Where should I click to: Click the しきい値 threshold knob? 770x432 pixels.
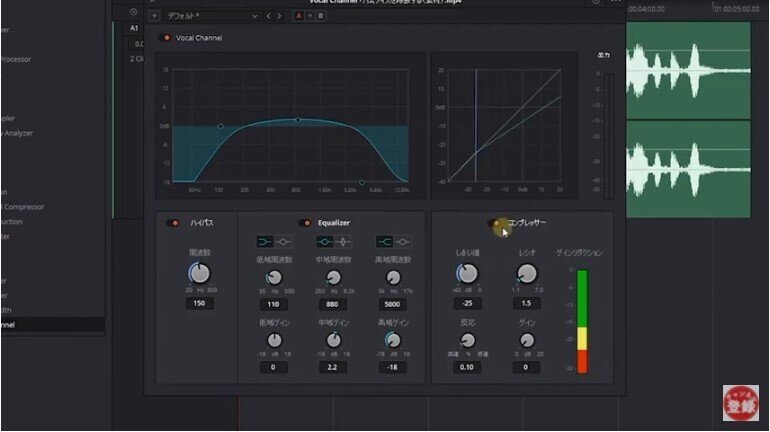click(x=468, y=273)
